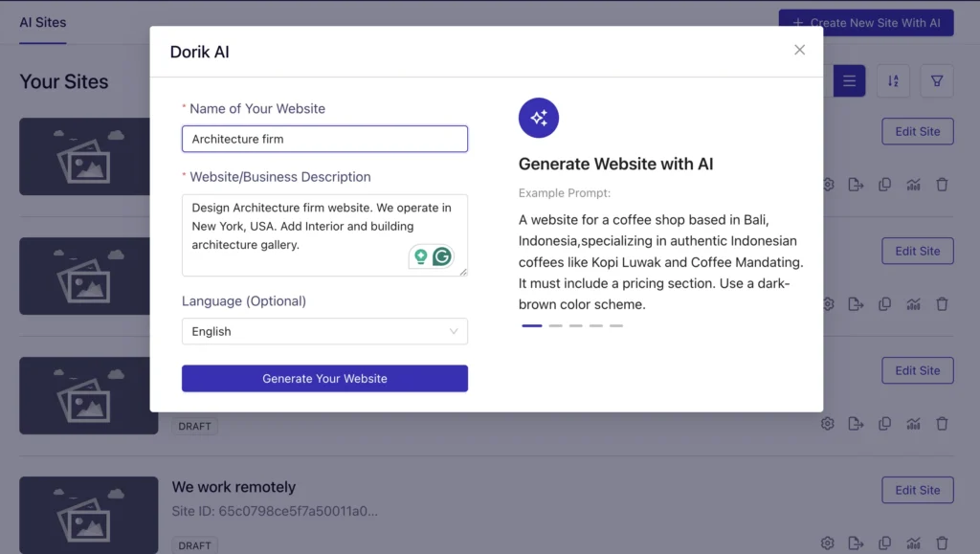Screen dimensions: 980x554
Task: Click the Your Sites heading
Action: (64, 81)
